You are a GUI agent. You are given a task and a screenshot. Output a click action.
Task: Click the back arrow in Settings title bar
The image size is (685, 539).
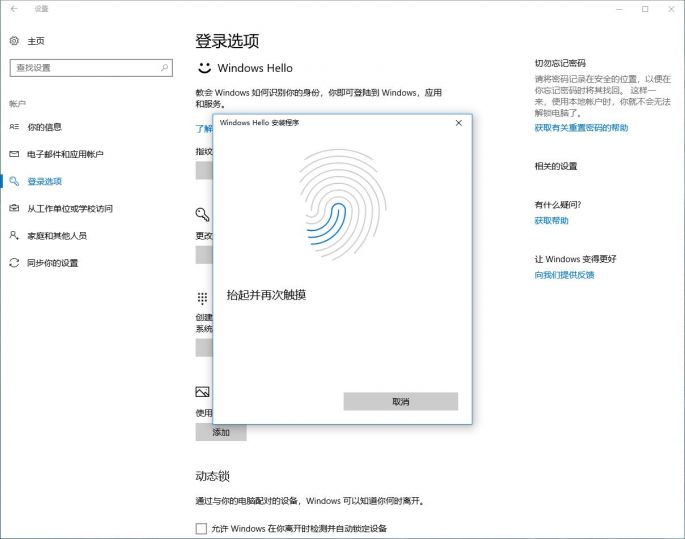[x=14, y=9]
